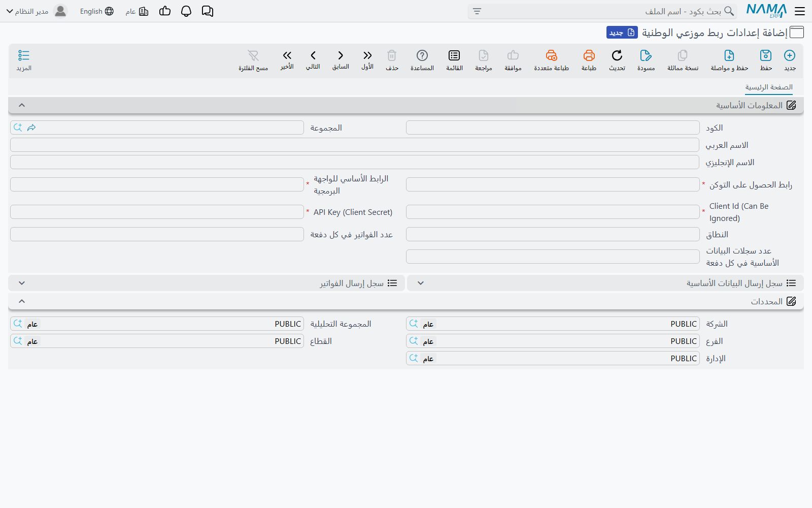Select the الصفحة الرئيسية tab
The height and width of the screenshot is (508, 812).
tap(769, 87)
